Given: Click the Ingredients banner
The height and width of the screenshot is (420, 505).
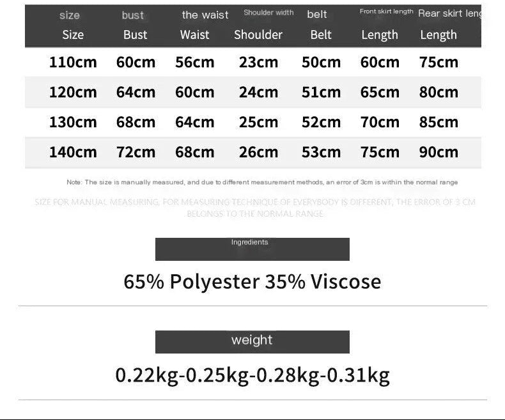Looking at the screenshot, I should pyautogui.click(x=252, y=249).
